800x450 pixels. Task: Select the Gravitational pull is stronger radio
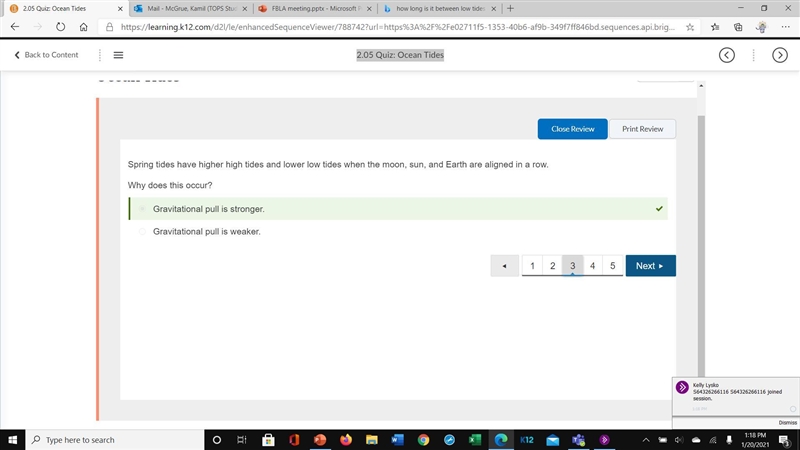(142, 209)
